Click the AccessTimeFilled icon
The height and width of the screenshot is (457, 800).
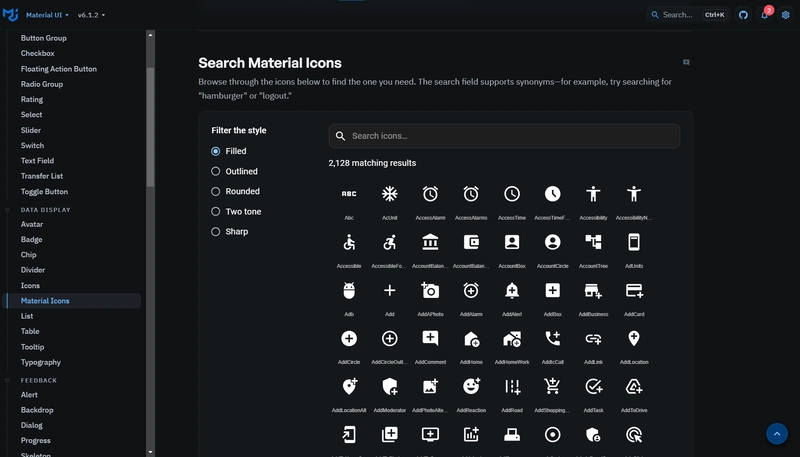553,194
